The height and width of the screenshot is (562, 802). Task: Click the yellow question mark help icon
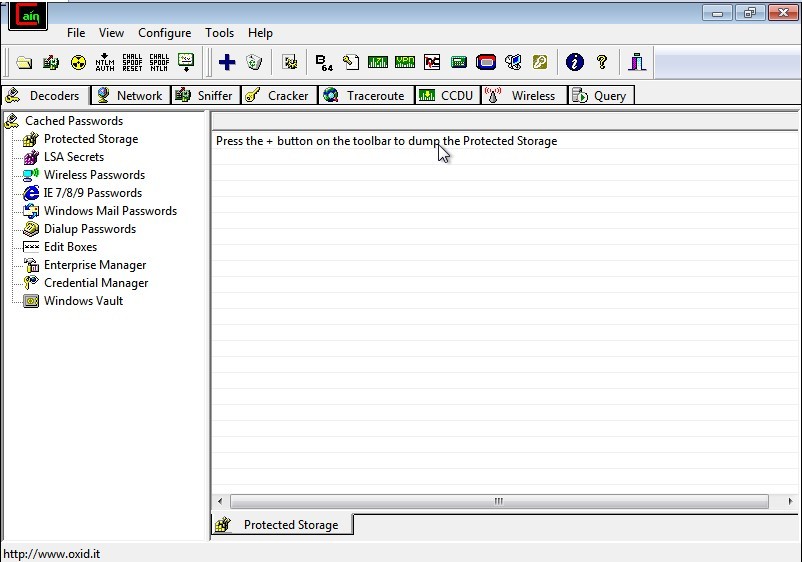tap(602, 62)
